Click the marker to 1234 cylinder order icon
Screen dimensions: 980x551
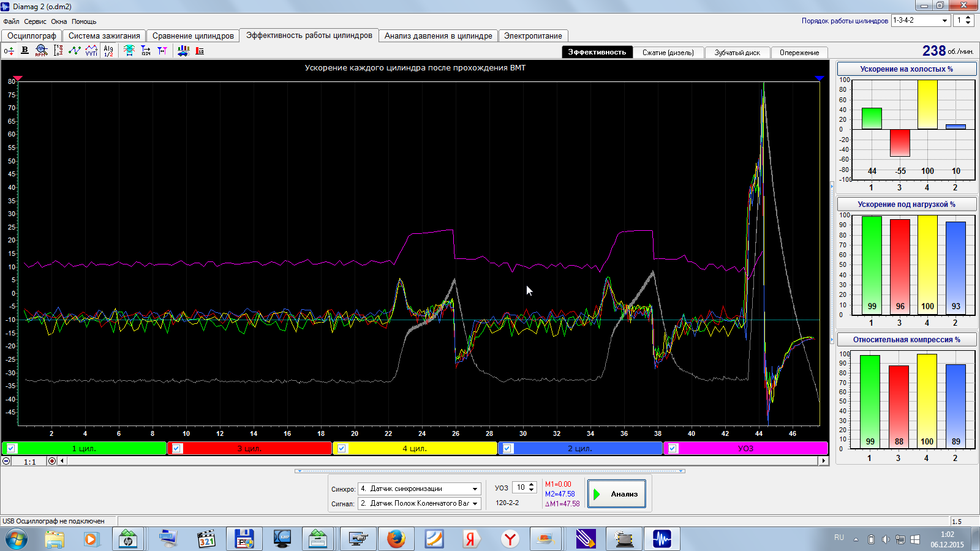146,51
